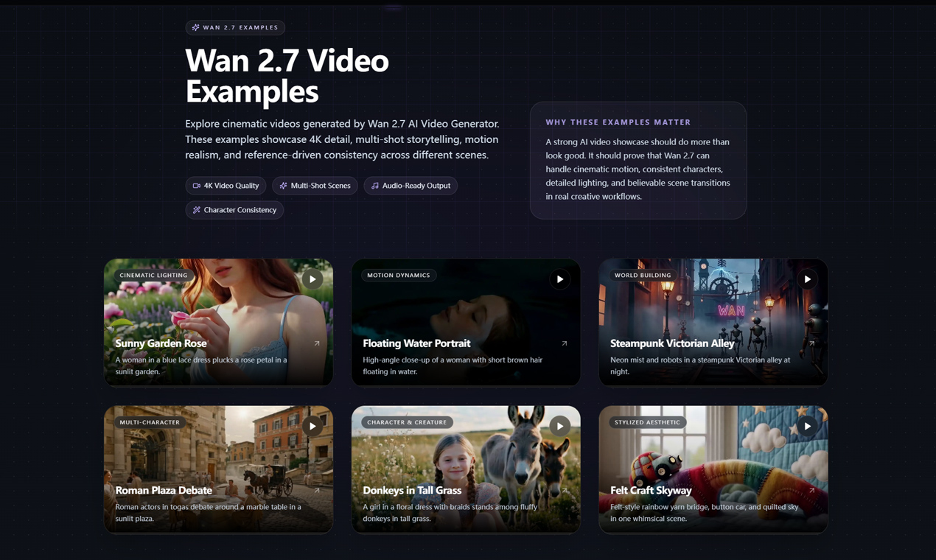Play the Steampunk Victorian Alley video

808,279
